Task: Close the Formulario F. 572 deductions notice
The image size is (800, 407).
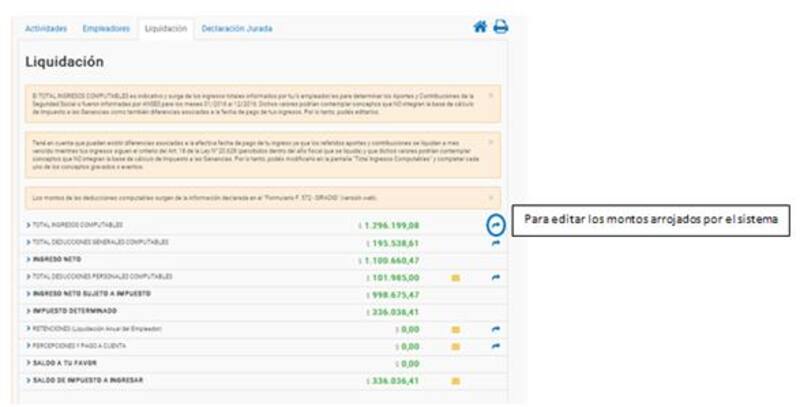Action: 490,198
